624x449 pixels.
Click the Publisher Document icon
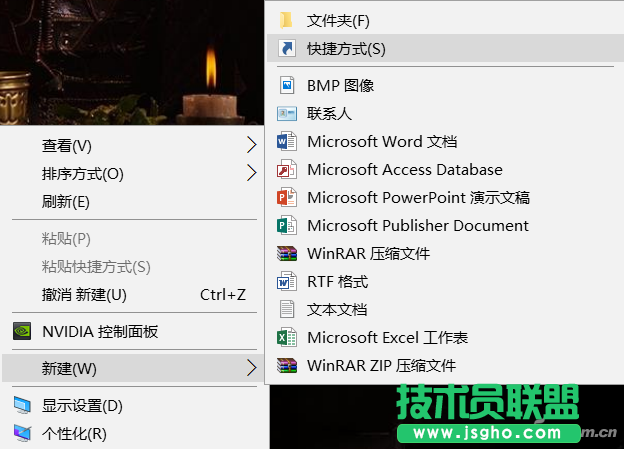click(x=287, y=225)
